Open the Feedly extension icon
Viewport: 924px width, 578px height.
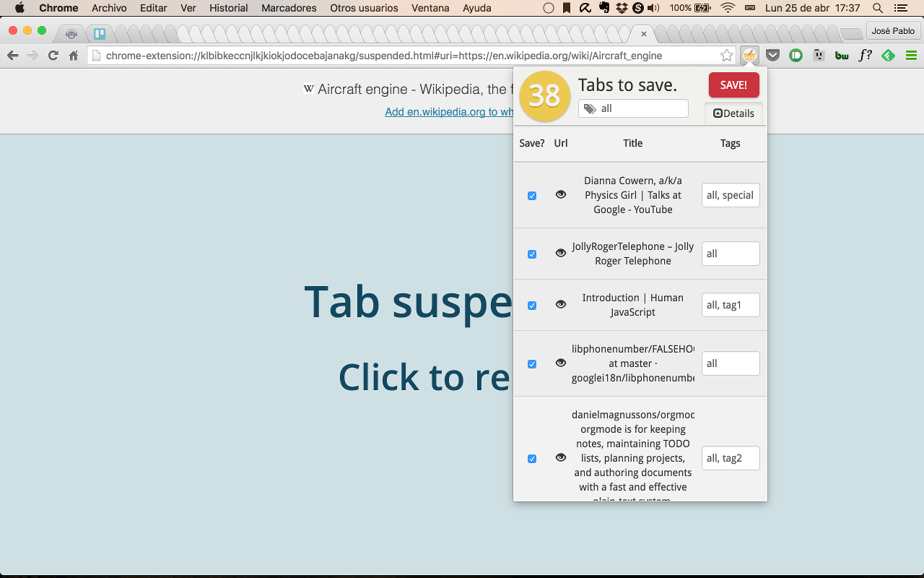pos(888,56)
